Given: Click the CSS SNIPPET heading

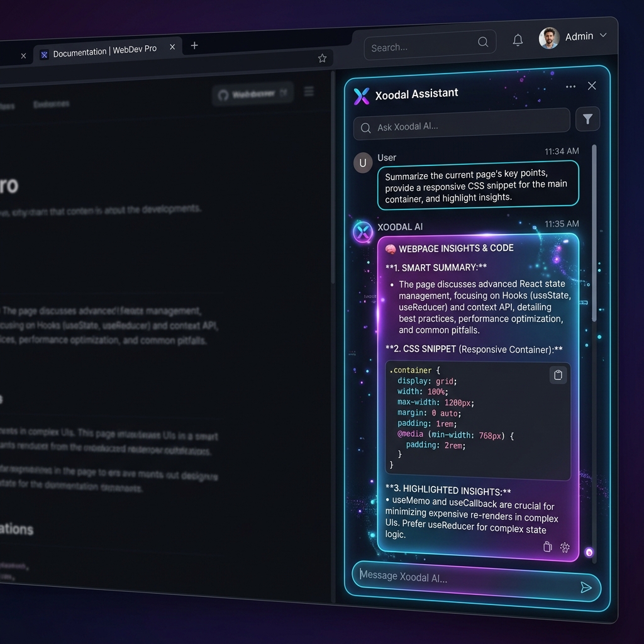Looking at the screenshot, I should click(x=474, y=350).
